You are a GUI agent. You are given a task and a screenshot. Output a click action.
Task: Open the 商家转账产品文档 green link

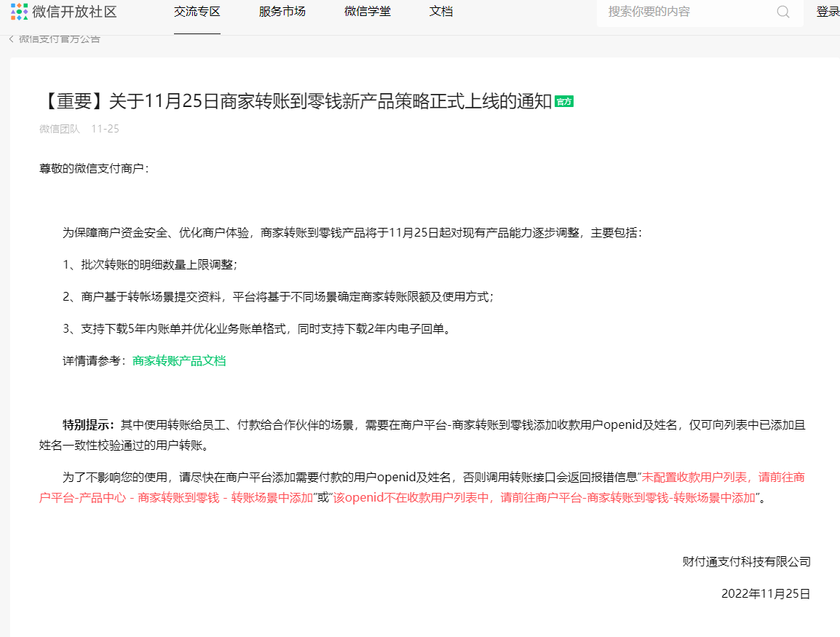click(x=179, y=360)
